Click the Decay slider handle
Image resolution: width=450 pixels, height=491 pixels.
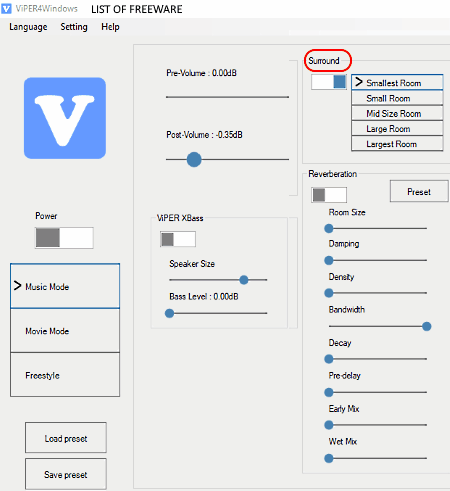coord(329,359)
